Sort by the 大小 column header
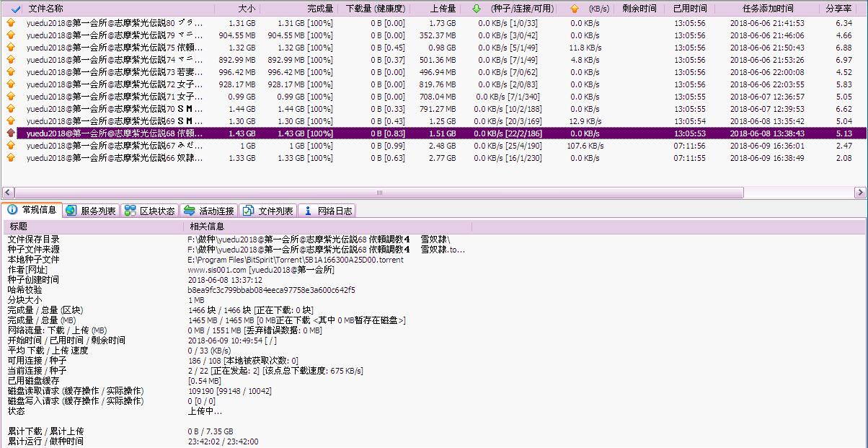 tap(246, 9)
